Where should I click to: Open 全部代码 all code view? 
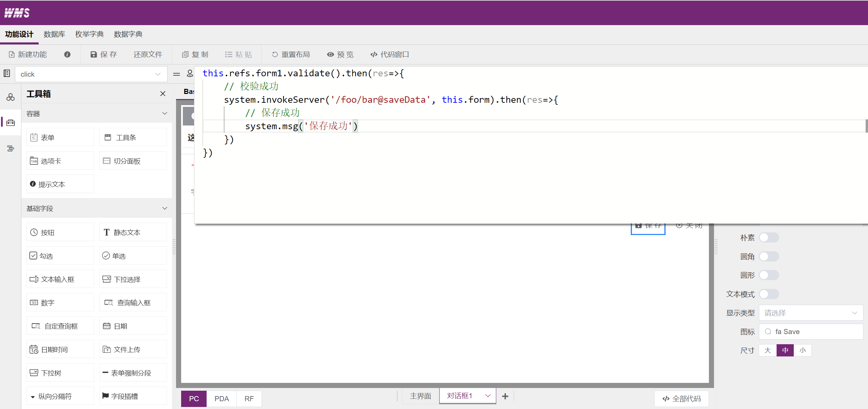(x=681, y=398)
